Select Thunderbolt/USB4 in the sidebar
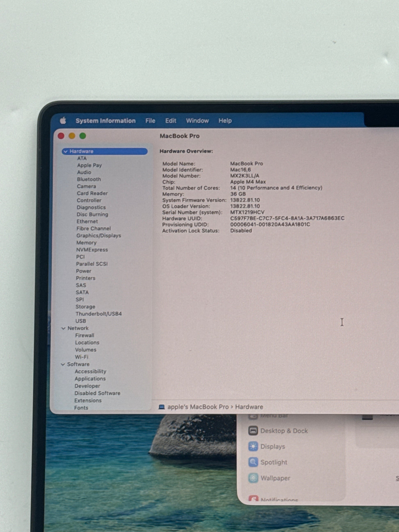The height and width of the screenshot is (532, 399). (98, 314)
